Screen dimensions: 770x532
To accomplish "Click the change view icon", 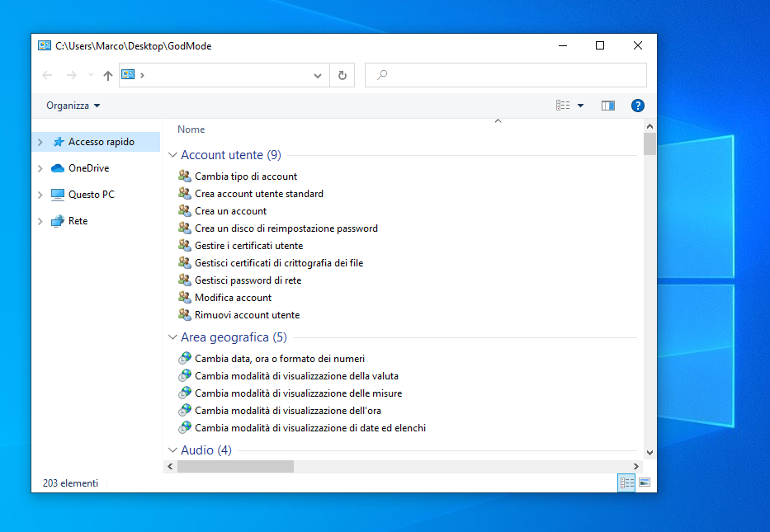I will (x=563, y=106).
